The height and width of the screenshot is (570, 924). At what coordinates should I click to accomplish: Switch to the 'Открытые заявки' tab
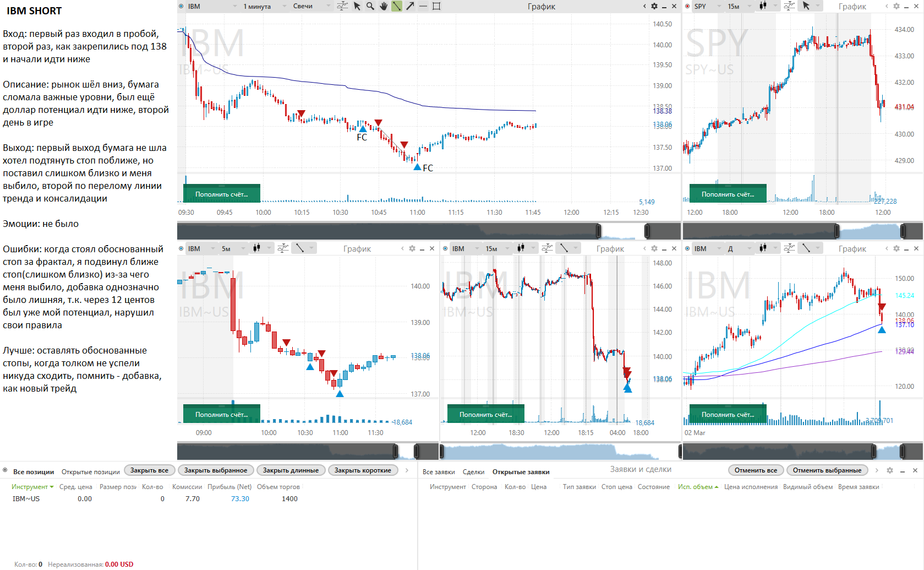tap(521, 472)
